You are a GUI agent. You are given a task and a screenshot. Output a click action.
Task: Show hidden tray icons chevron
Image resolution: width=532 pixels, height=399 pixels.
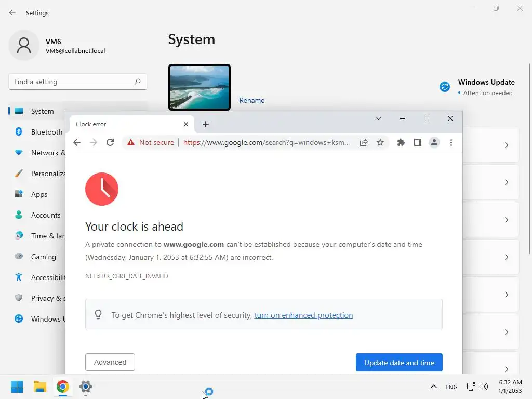coord(434,387)
